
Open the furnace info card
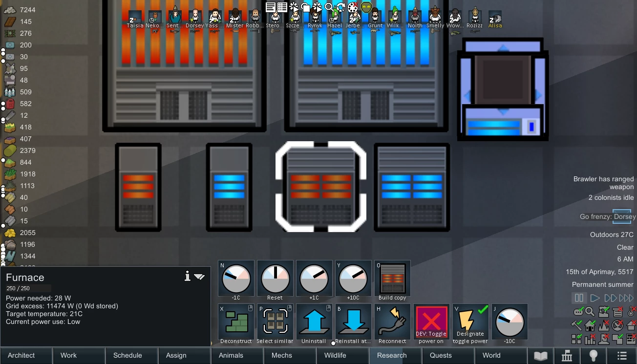187,277
